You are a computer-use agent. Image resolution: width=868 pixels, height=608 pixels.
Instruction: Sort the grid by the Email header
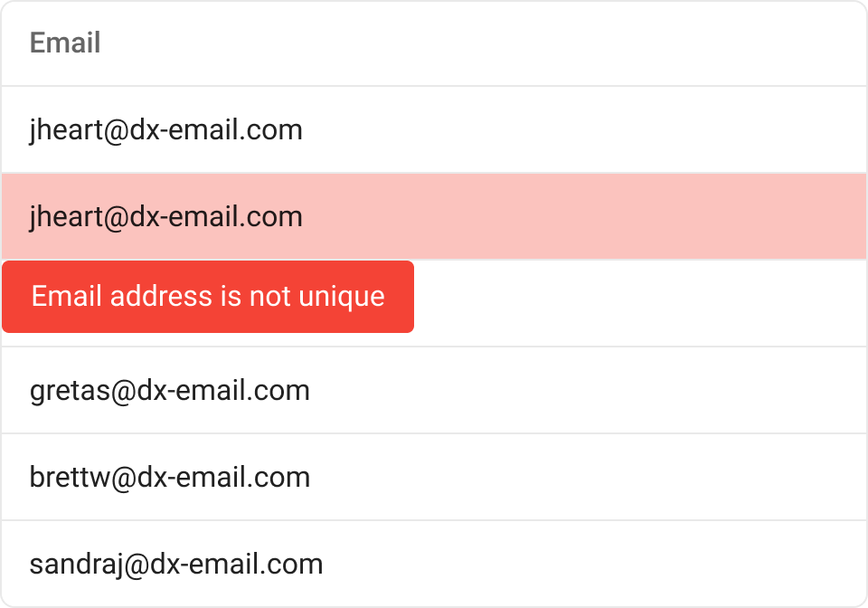click(65, 43)
